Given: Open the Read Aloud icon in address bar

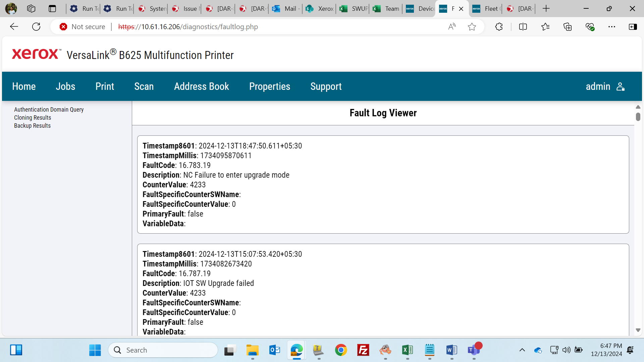Looking at the screenshot, I should [x=452, y=27].
